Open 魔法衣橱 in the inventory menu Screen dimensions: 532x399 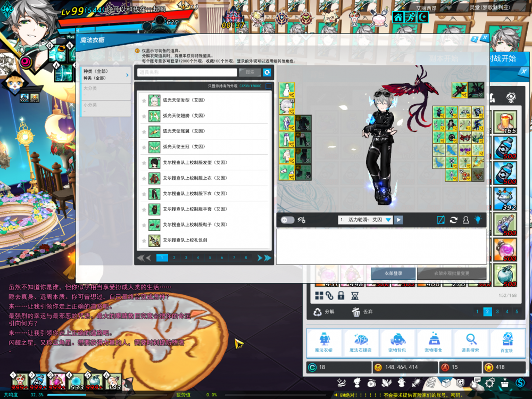click(323, 342)
